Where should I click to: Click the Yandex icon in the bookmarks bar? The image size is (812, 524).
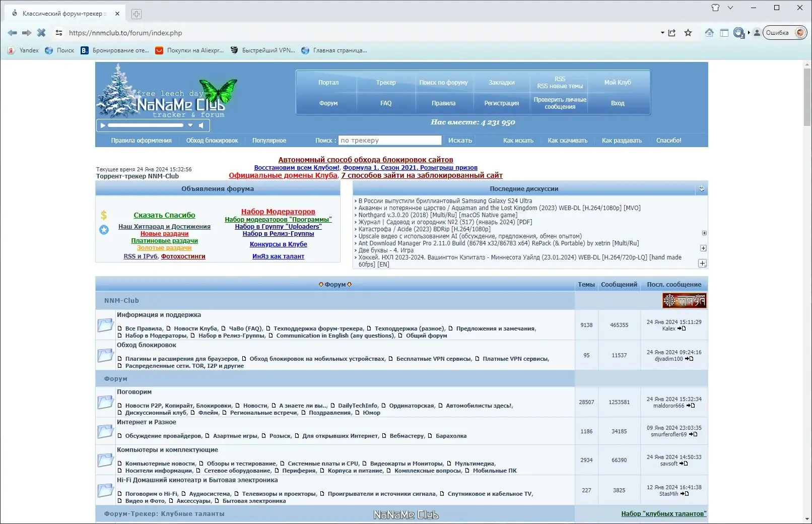coord(11,50)
